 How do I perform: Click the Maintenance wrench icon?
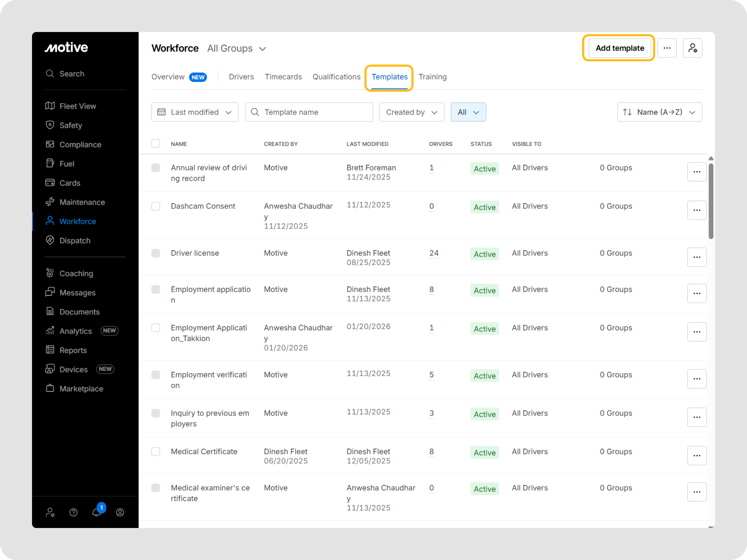tap(50, 202)
